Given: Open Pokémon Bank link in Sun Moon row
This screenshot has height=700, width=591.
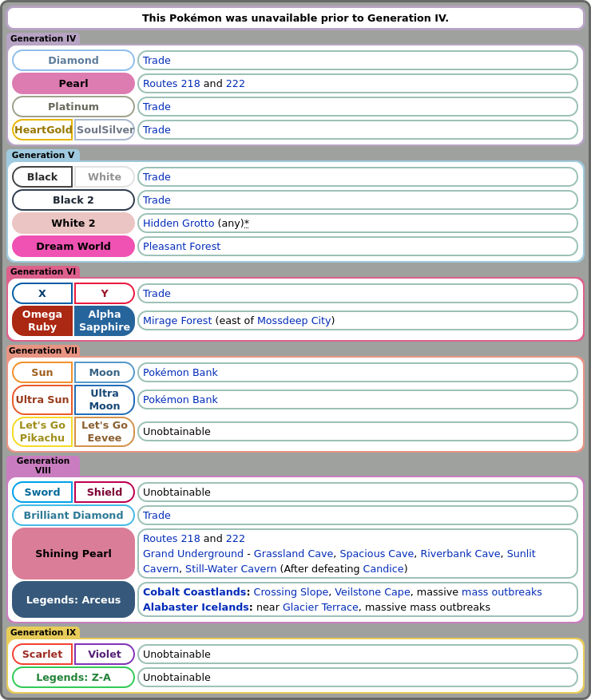Looking at the screenshot, I should [x=180, y=372].
